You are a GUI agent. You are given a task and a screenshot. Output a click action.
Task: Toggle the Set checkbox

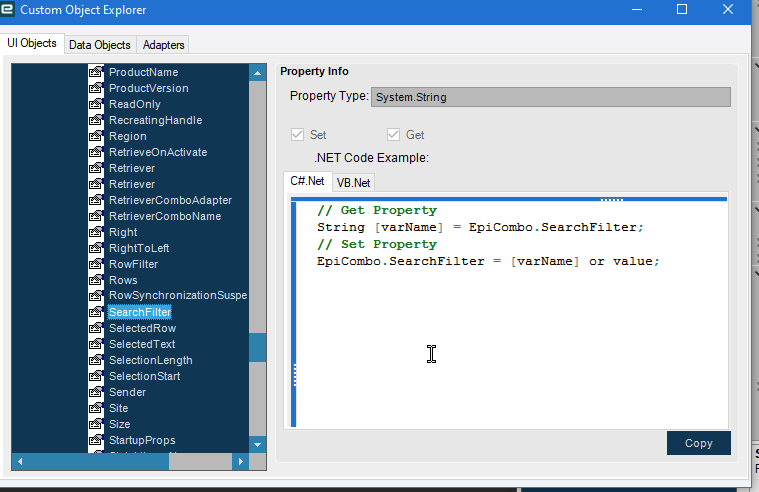[297, 134]
